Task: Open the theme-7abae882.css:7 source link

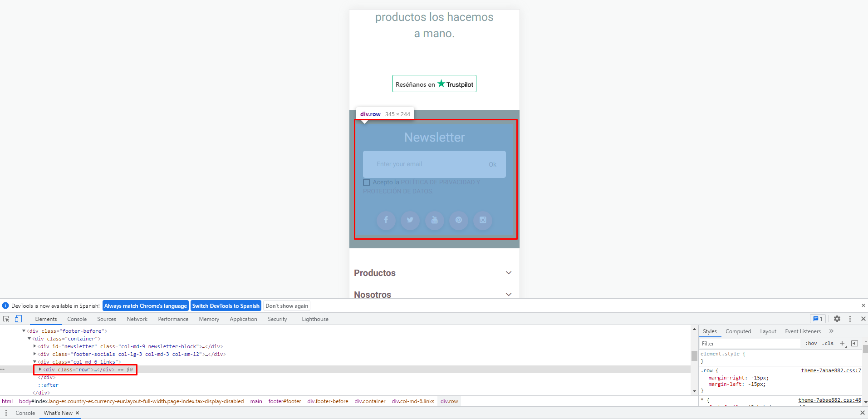Action: pos(831,371)
